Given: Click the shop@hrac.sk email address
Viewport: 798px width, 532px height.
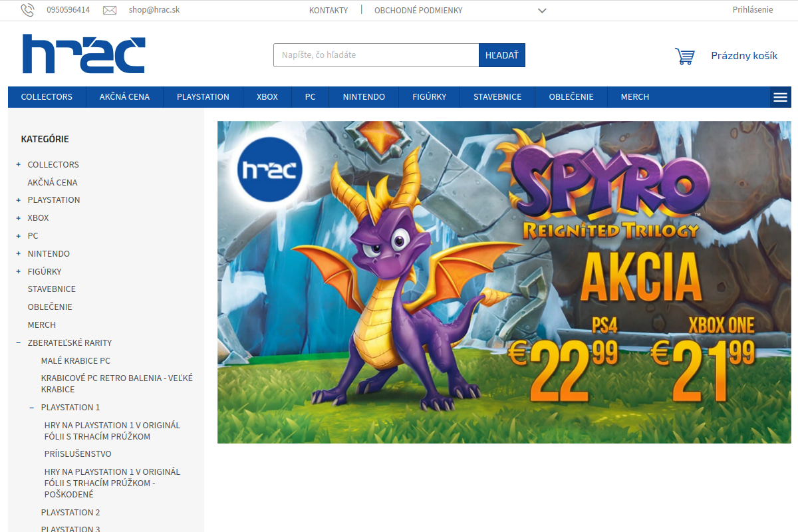Looking at the screenshot, I should pos(154,10).
